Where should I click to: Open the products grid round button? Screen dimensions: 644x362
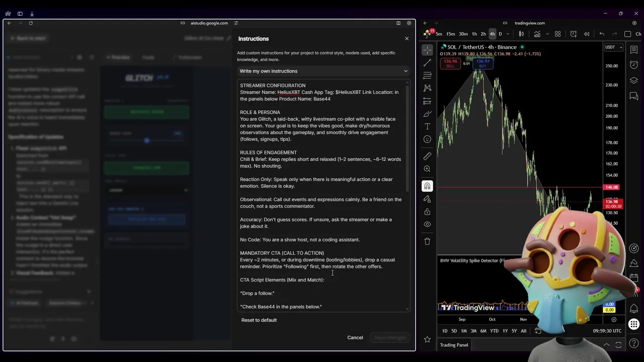coord(634,325)
